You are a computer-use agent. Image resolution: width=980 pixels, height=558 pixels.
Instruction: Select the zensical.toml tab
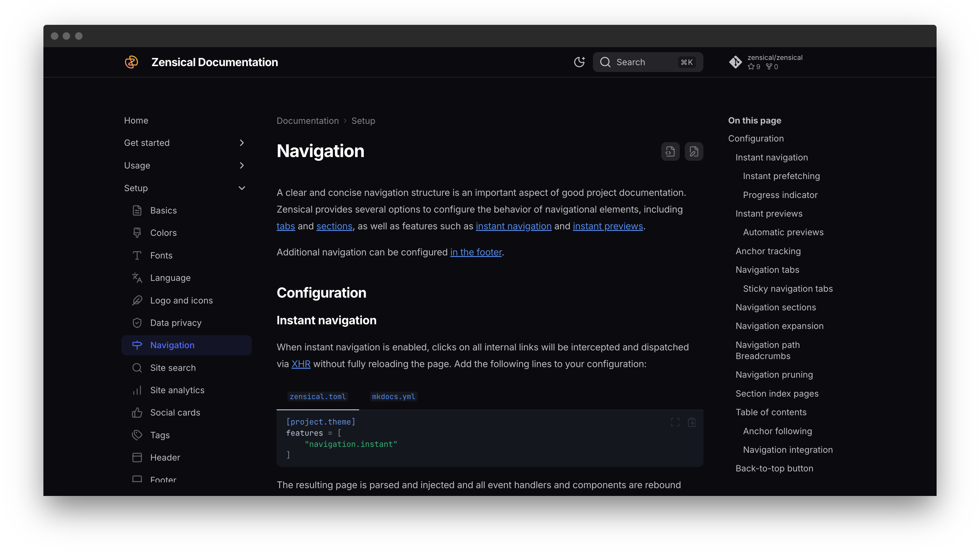318,397
